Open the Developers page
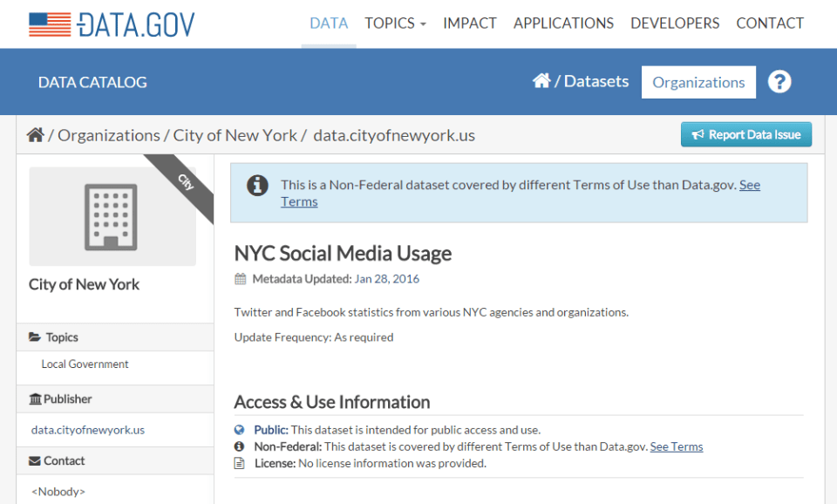Viewport: 837px width, 504px height. click(x=675, y=24)
